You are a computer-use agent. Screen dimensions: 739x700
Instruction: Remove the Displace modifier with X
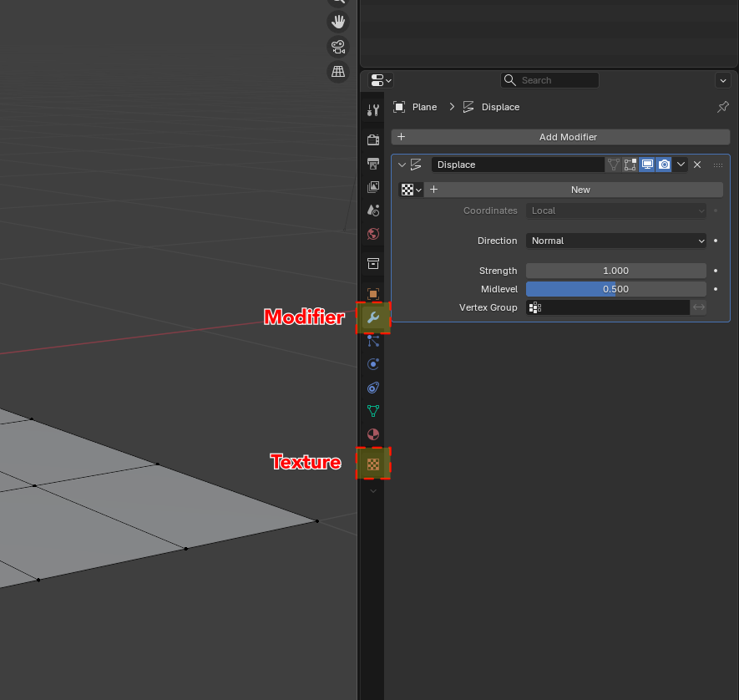pyautogui.click(x=697, y=165)
